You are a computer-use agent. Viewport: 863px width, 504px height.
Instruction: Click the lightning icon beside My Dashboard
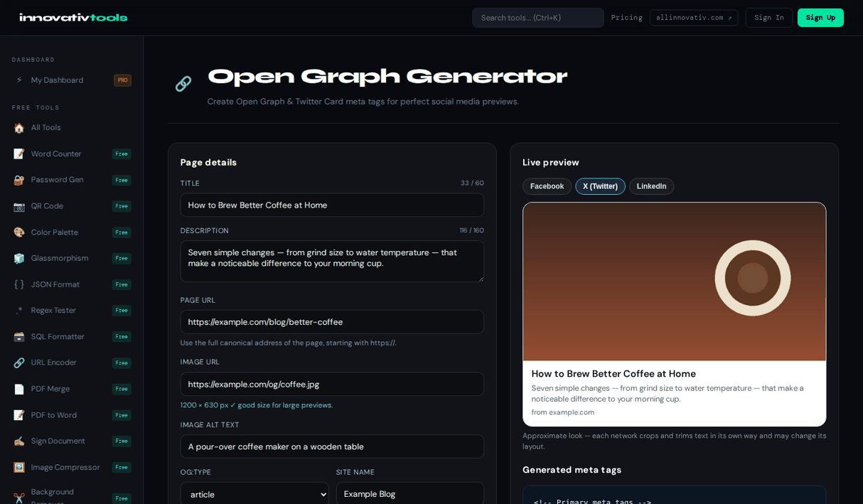19,80
